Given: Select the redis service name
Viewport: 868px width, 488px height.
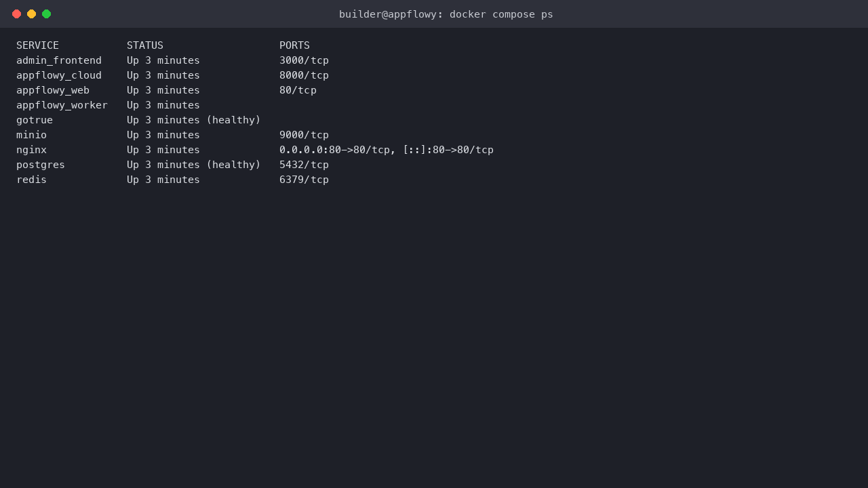Looking at the screenshot, I should [31, 180].
